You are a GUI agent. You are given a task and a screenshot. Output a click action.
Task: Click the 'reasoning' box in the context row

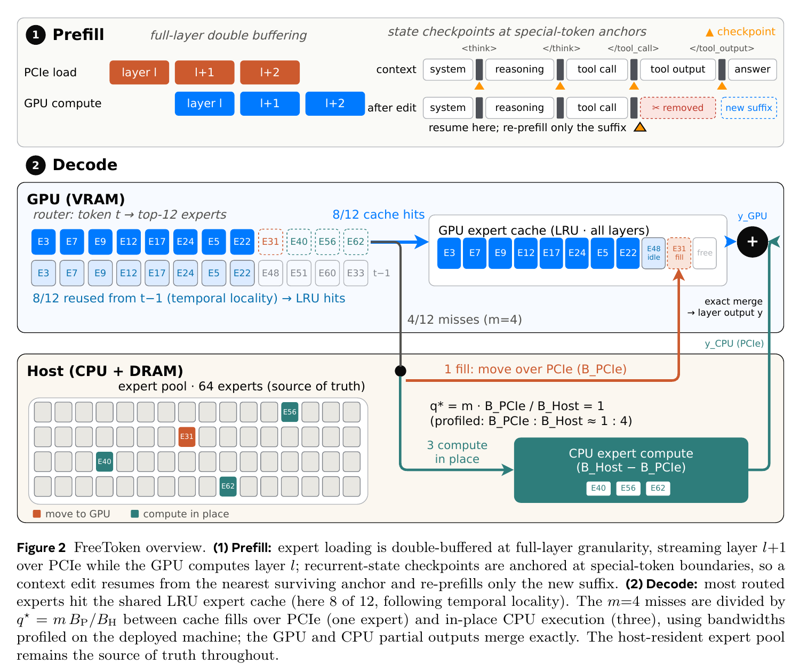pyautogui.click(x=519, y=69)
